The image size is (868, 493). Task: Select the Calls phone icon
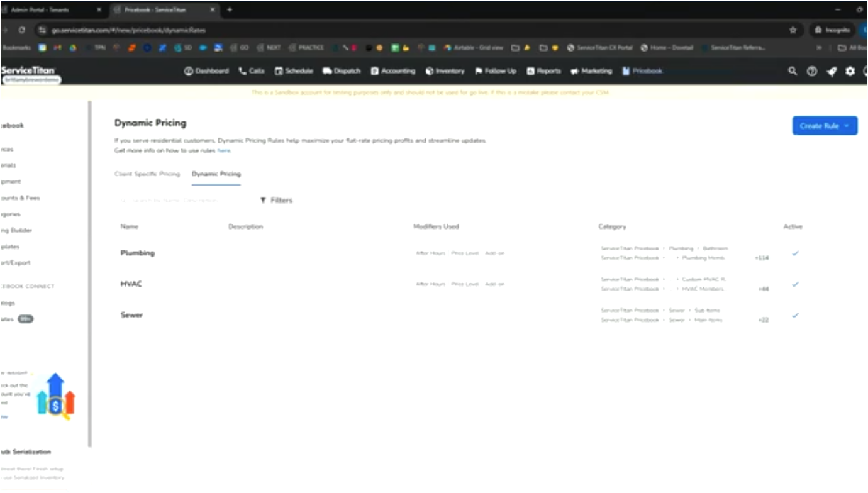pos(242,71)
